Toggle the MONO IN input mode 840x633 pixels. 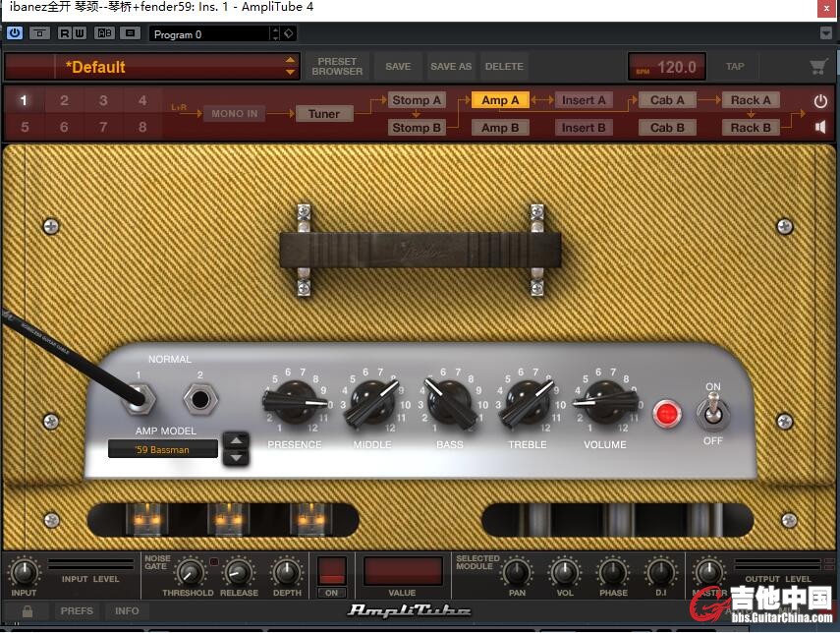pos(234,114)
